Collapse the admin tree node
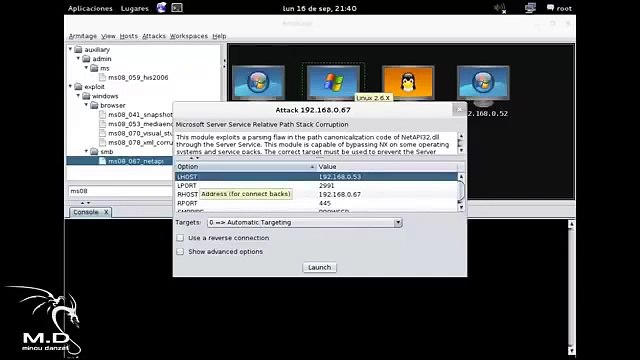The height and width of the screenshot is (360, 640). (78, 58)
